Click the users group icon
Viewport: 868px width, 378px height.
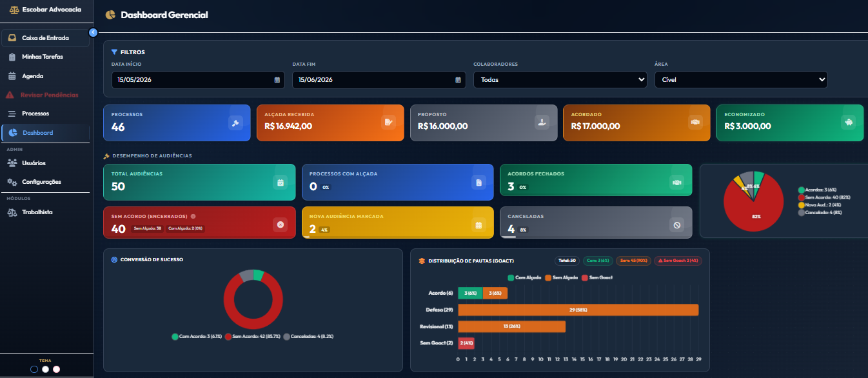[x=12, y=163]
